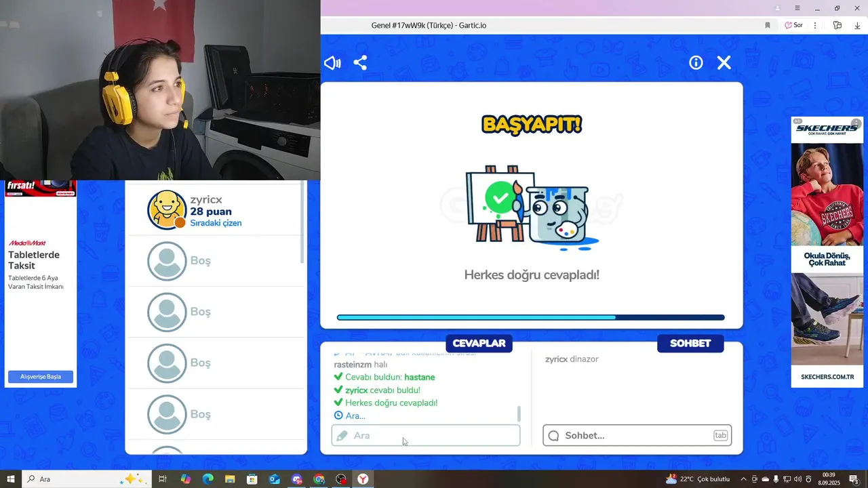
Task: Open the Windows Start menu
Action: [x=11, y=479]
